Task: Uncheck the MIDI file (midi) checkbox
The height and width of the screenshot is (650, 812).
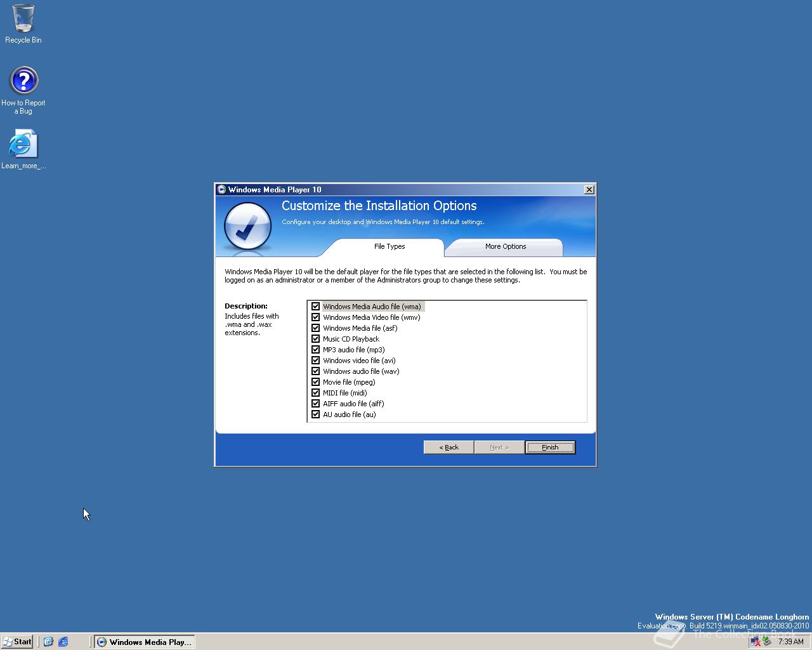Action: [x=315, y=393]
